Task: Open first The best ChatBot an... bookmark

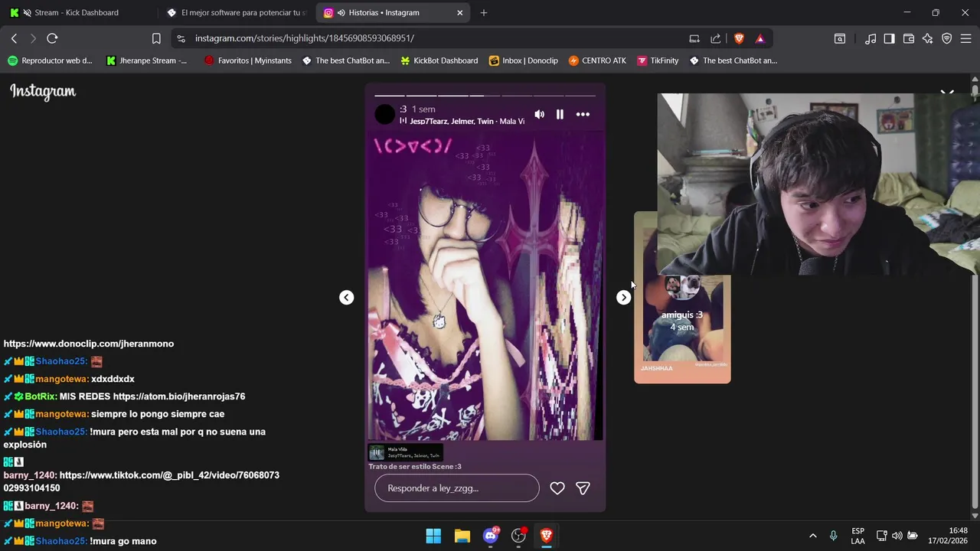Action: point(346,60)
